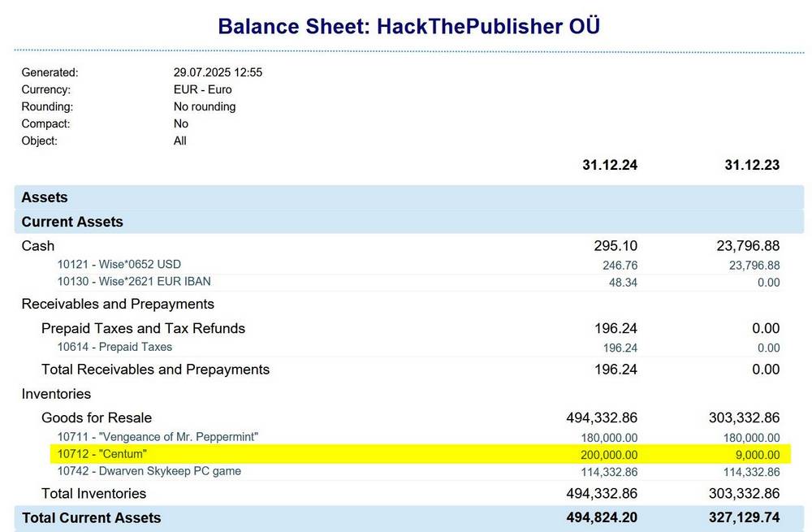This screenshot has height=532, width=812.
Task: Click the Total Inventories row label
Action: point(93,493)
